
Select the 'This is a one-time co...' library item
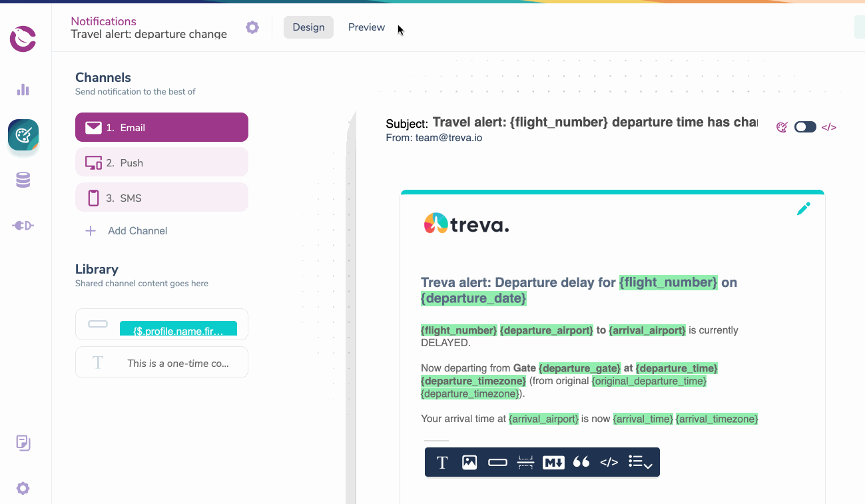tap(162, 362)
